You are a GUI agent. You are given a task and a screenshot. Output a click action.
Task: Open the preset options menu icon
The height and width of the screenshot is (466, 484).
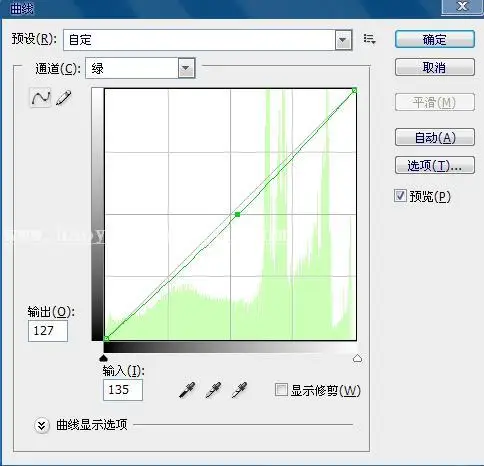coord(369,39)
